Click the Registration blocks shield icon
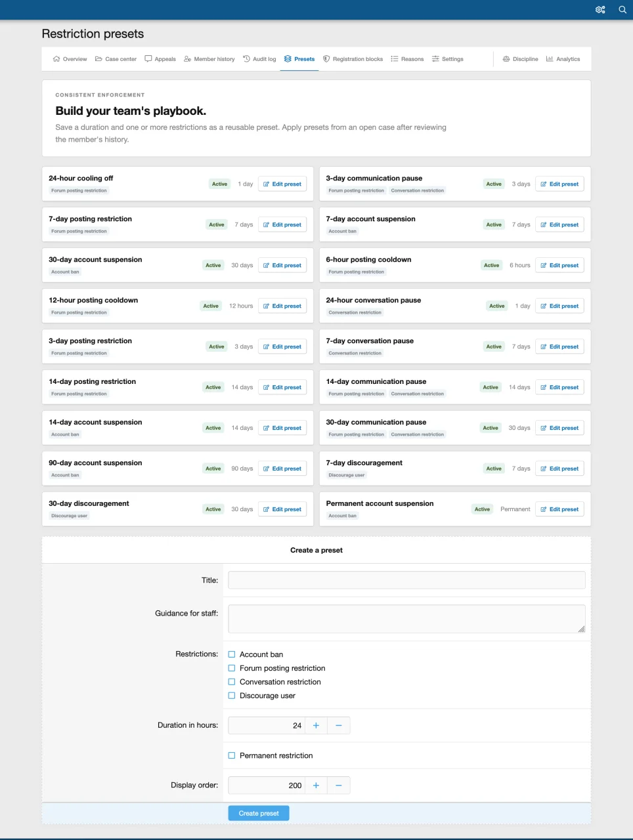Image resolution: width=633 pixels, height=840 pixels. 326,59
